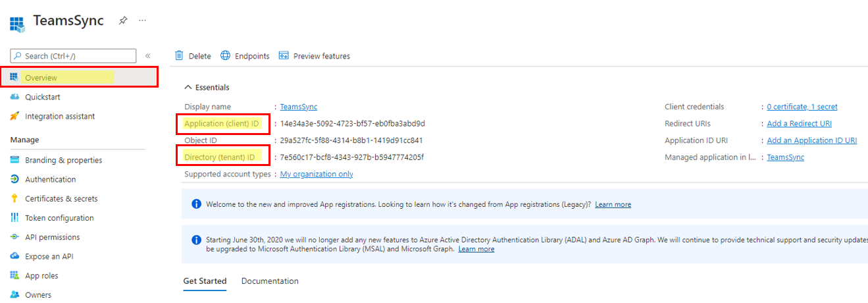
Task: Click the info icon in ADAL banner
Action: [196, 240]
